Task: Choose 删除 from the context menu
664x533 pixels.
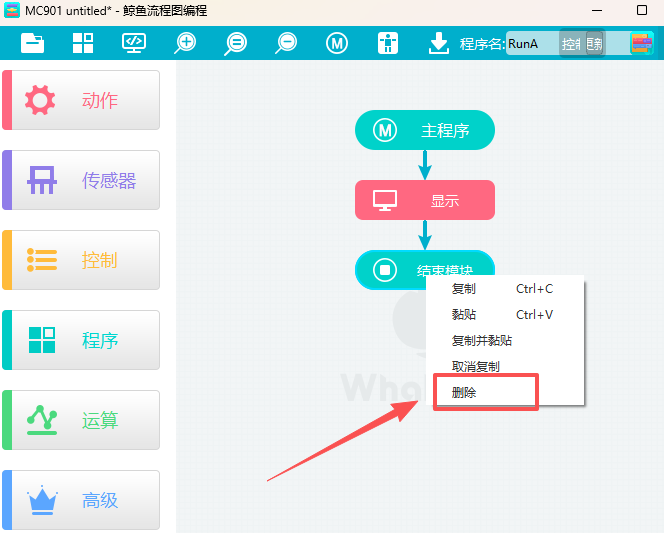Action: (x=465, y=393)
